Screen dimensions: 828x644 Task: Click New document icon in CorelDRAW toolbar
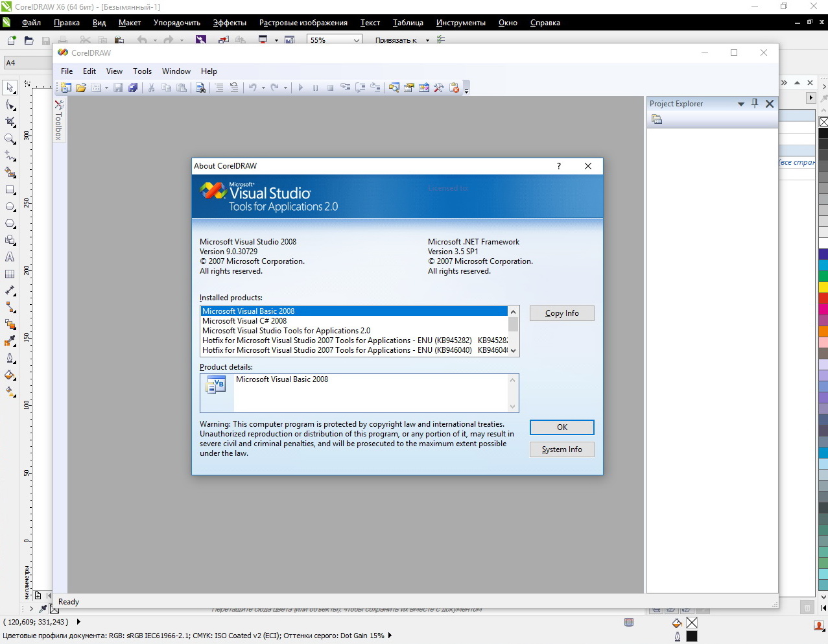(x=12, y=40)
